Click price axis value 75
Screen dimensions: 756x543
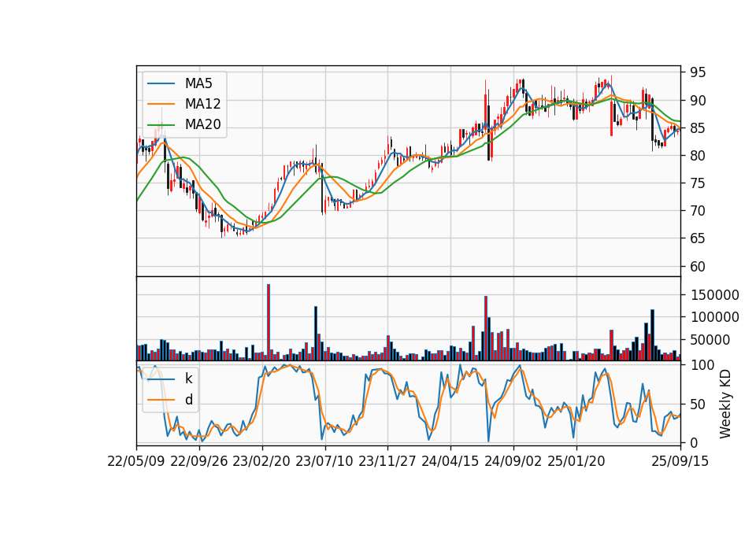(x=698, y=183)
